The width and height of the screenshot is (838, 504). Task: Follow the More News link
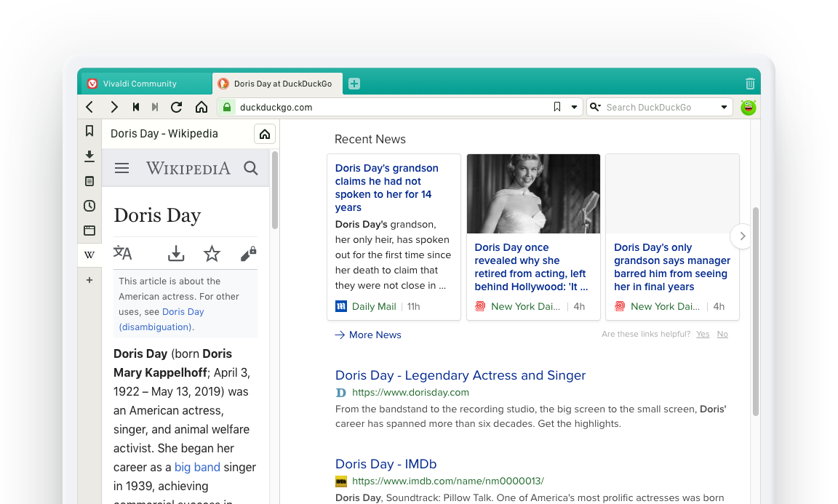coord(375,335)
